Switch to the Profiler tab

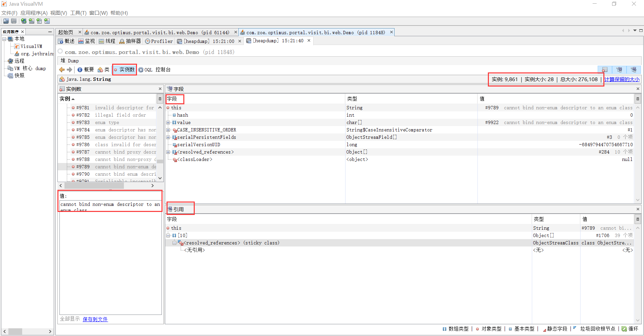coord(159,41)
